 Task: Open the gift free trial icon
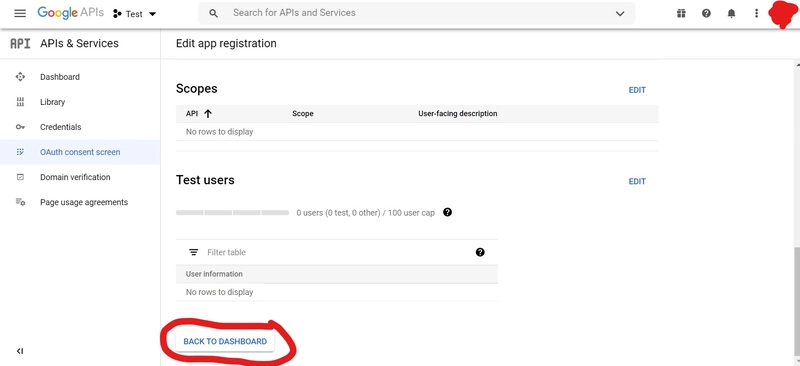(x=681, y=14)
